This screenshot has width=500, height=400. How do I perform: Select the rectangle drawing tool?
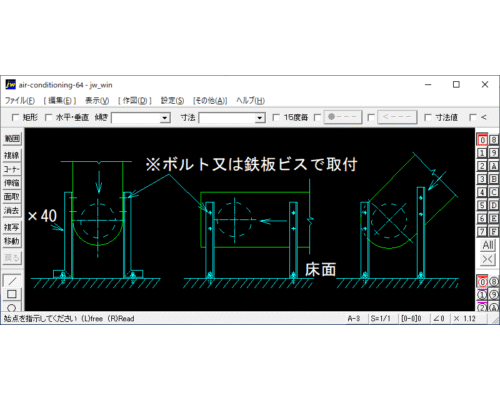coord(12,294)
